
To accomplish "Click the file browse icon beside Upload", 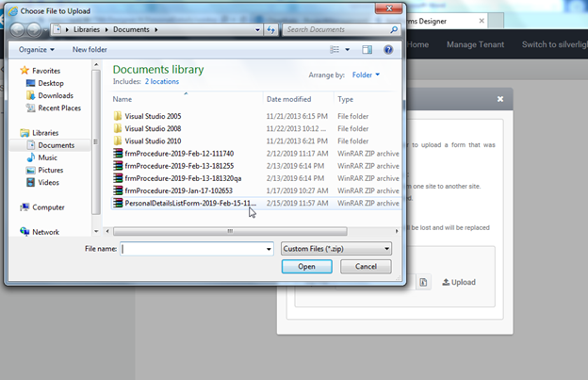I will coord(424,282).
